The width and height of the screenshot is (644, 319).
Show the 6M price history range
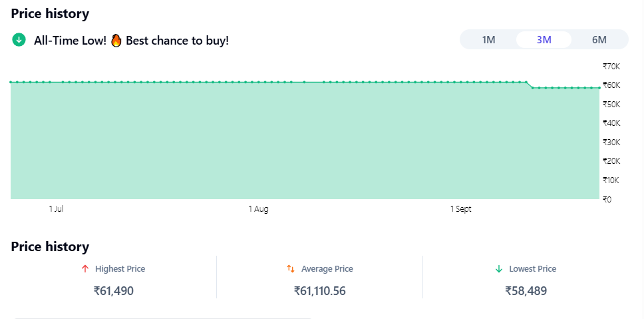[x=599, y=39]
